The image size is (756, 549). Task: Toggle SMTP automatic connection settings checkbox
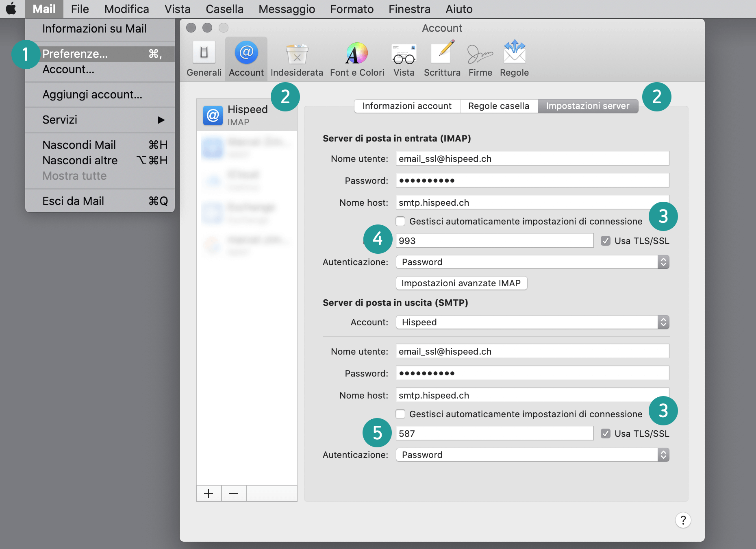pyautogui.click(x=400, y=414)
